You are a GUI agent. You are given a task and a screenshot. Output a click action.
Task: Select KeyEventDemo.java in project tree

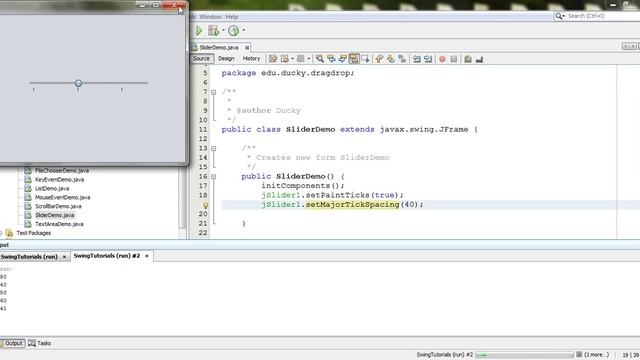point(59,180)
